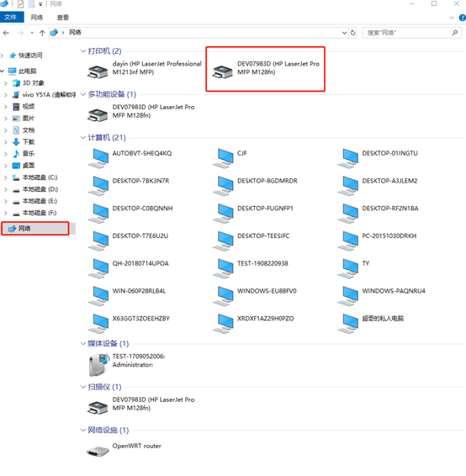Open the QH-20180714UPOA computer icon
Screen dimensions: 466x476
[x=98, y=268]
